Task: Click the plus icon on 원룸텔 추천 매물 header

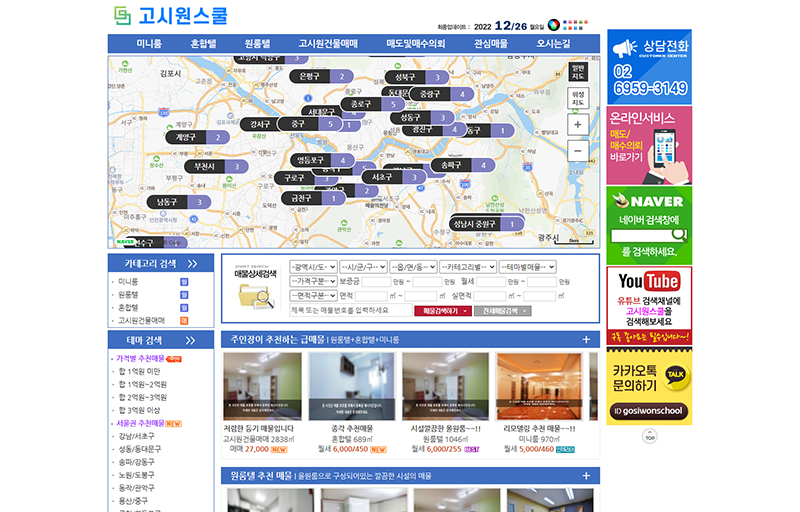Action: tap(587, 476)
